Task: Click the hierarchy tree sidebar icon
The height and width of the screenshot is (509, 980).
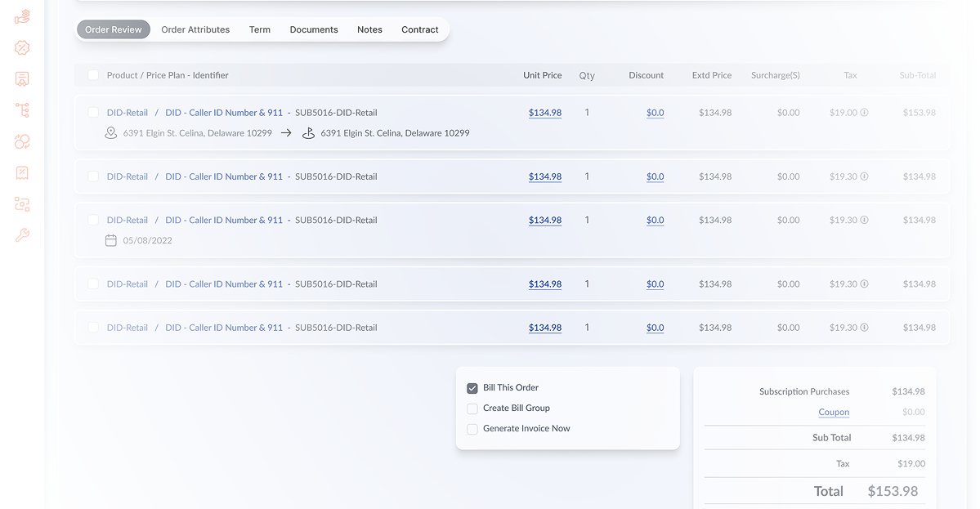Action: click(x=23, y=110)
